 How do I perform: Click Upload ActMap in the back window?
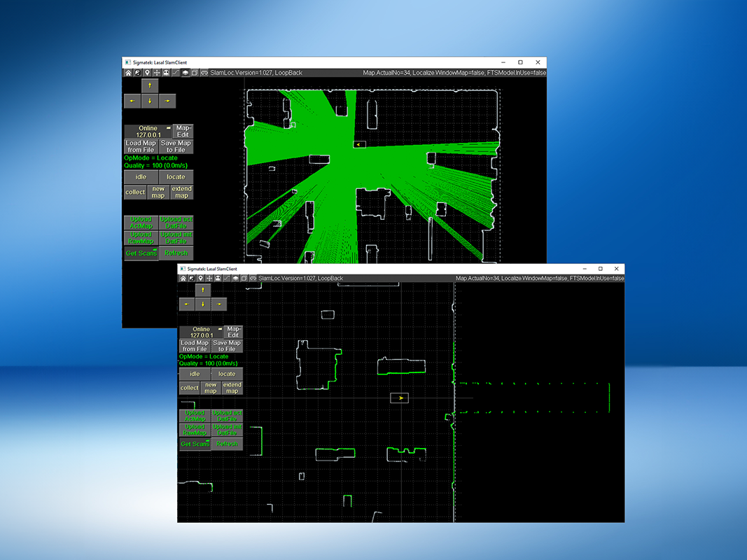point(141,223)
